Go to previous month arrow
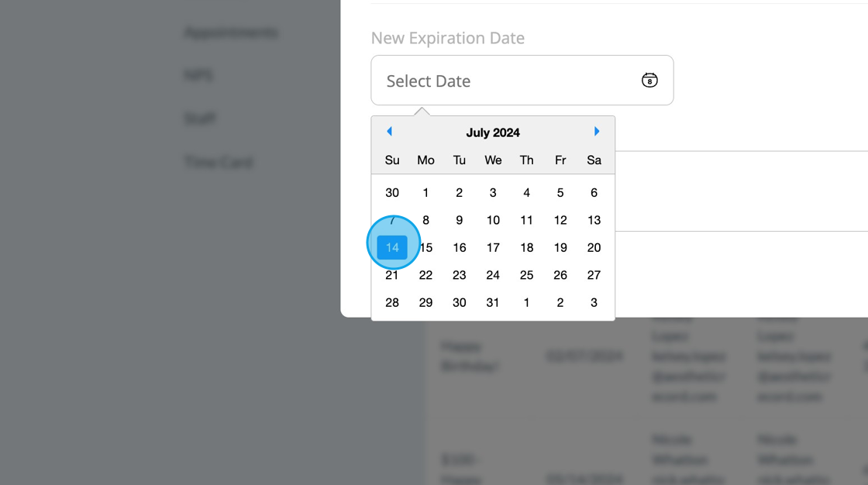 (389, 132)
